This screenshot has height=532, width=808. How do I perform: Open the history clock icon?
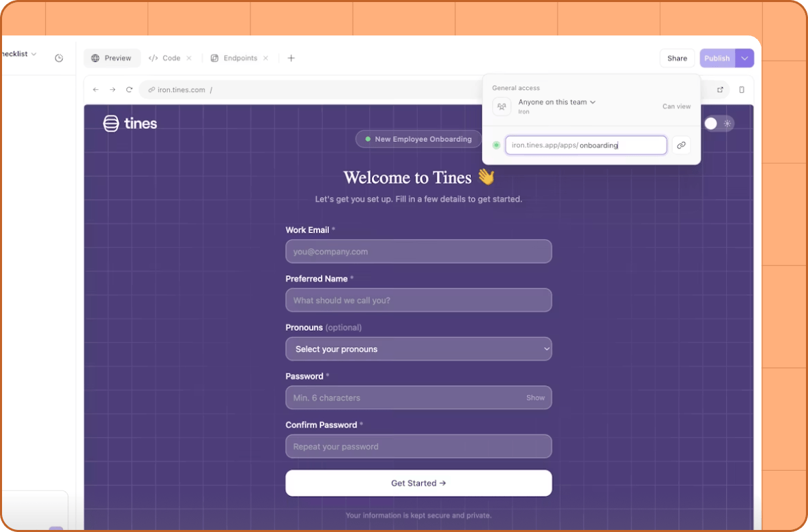(x=59, y=58)
